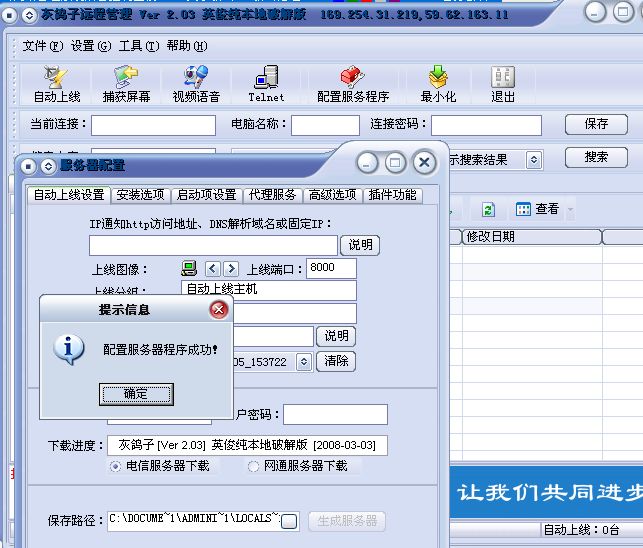Click the 清除 button
The height and width of the screenshot is (548, 643).
[x=336, y=361]
